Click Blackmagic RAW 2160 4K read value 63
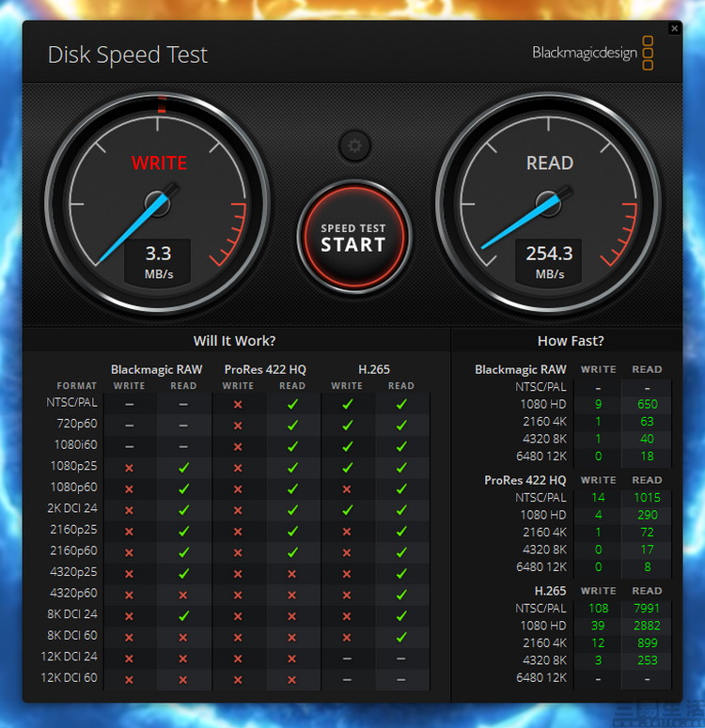Screen dimensions: 705x728 pyautogui.click(x=648, y=422)
